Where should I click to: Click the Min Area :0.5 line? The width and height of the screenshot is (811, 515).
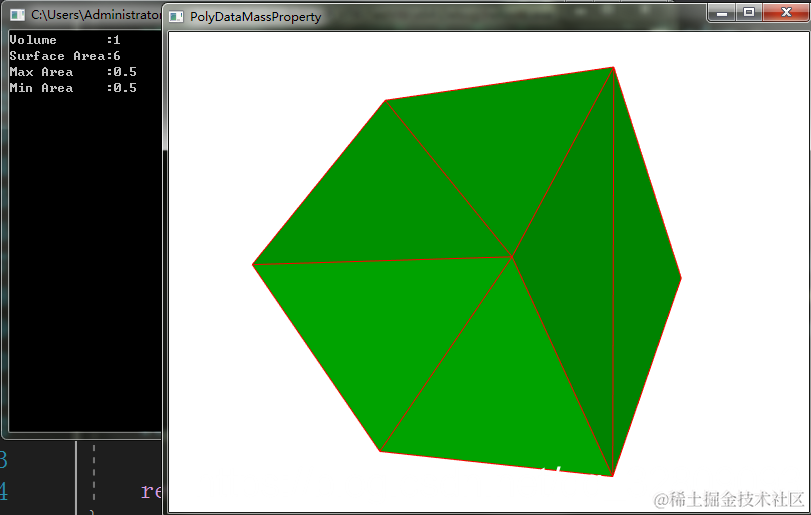coord(73,88)
